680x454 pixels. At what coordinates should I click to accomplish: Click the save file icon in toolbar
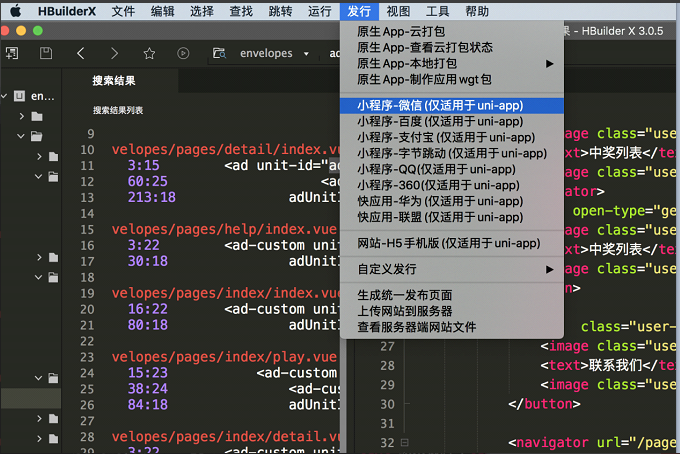(46, 53)
